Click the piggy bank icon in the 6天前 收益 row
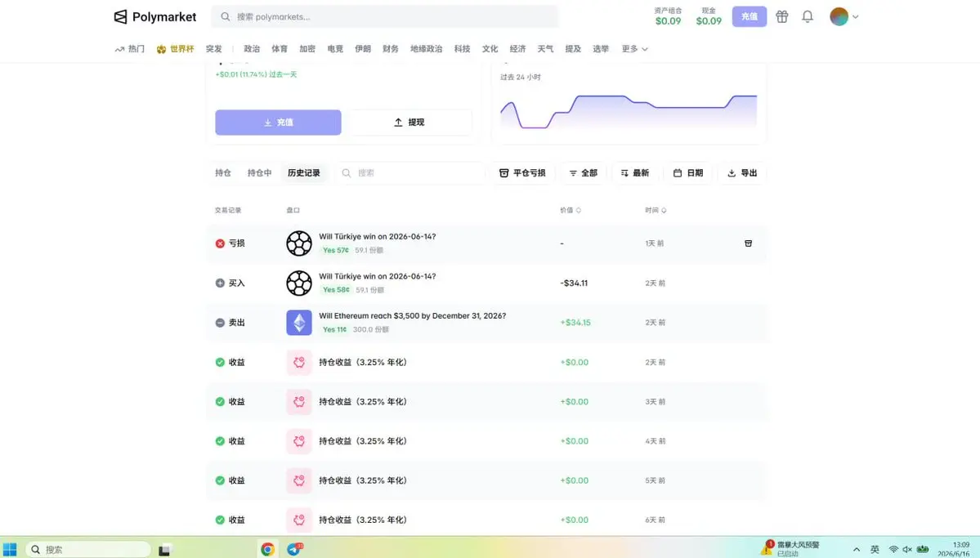Screen dimensions: 980x558 point(299,520)
